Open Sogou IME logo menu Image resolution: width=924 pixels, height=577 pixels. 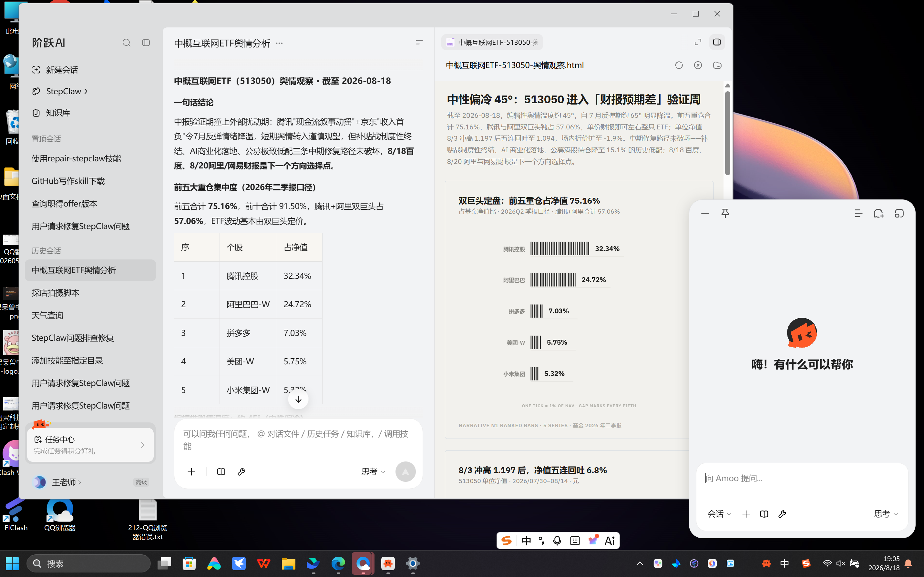point(507,541)
